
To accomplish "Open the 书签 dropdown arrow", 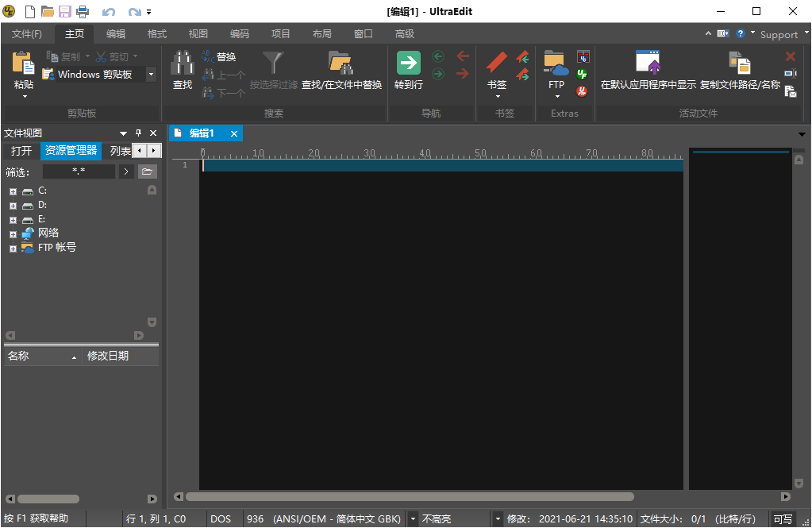I will 498,96.
